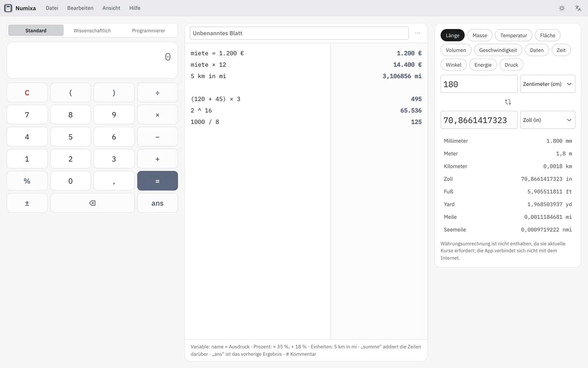Click the Numixa app logo icon
588x368 pixels.
(x=8, y=8)
